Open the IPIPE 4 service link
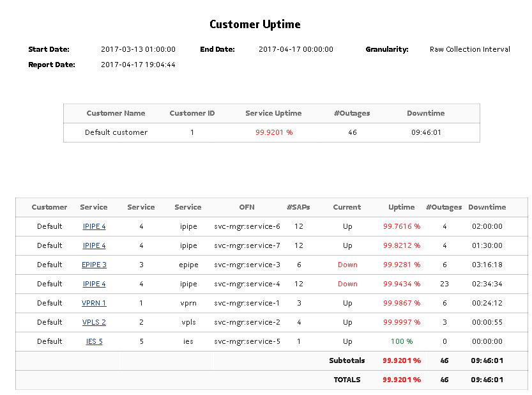Screen dimensions: 532x395 (x=94, y=226)
